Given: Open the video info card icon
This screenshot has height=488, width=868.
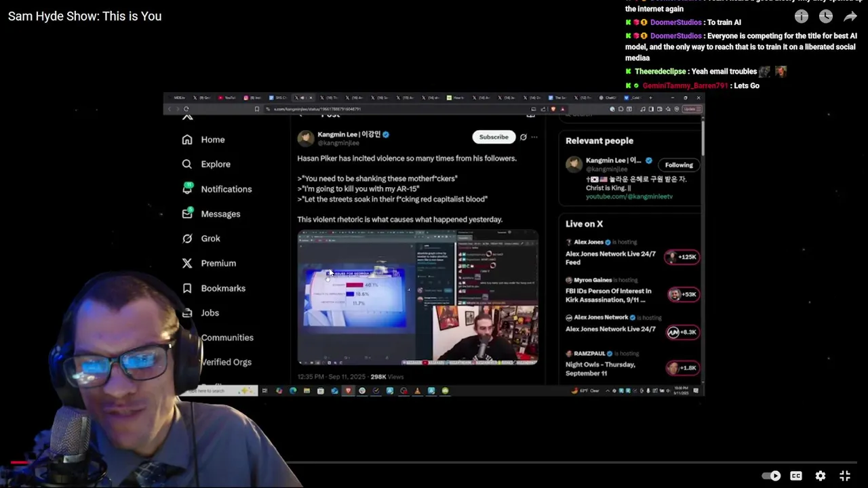Looking at the screenshot, I should (802, 16).
